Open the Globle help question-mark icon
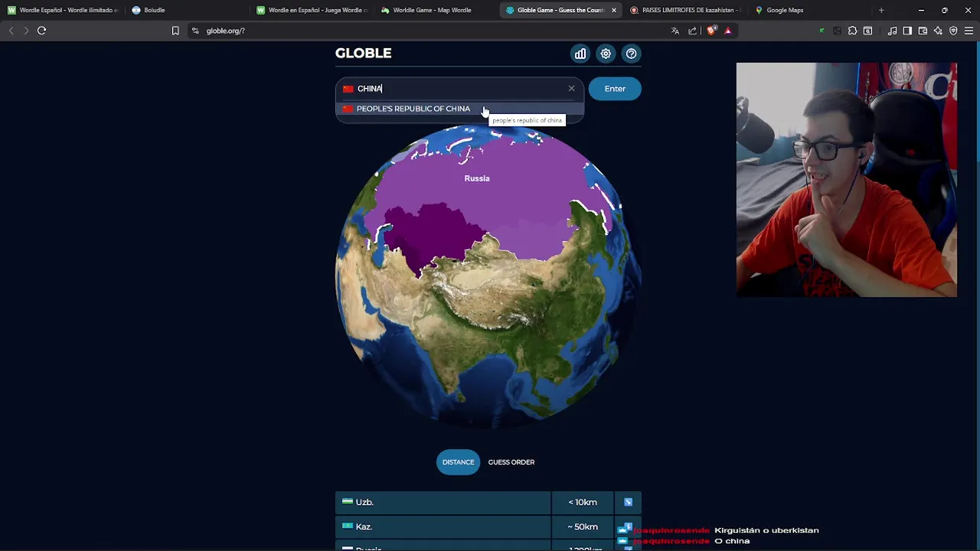Screen dimensions: 980x551 click(x=631, y=54)
